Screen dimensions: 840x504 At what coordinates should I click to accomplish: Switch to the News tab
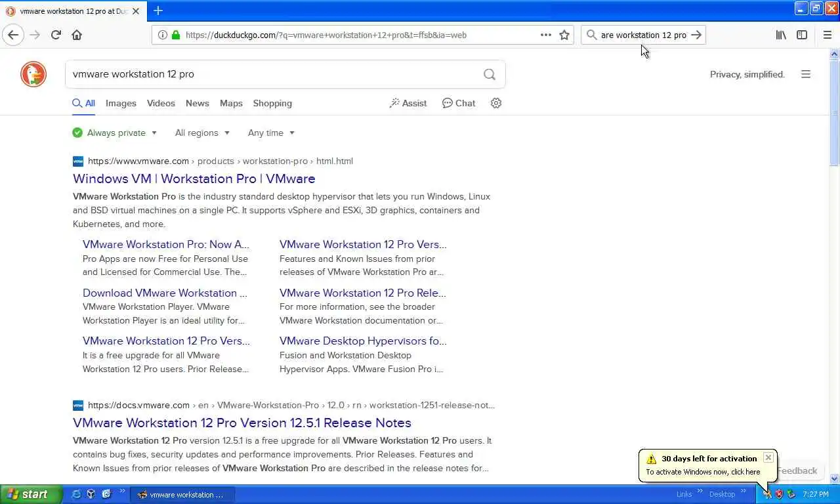[197, 103]
